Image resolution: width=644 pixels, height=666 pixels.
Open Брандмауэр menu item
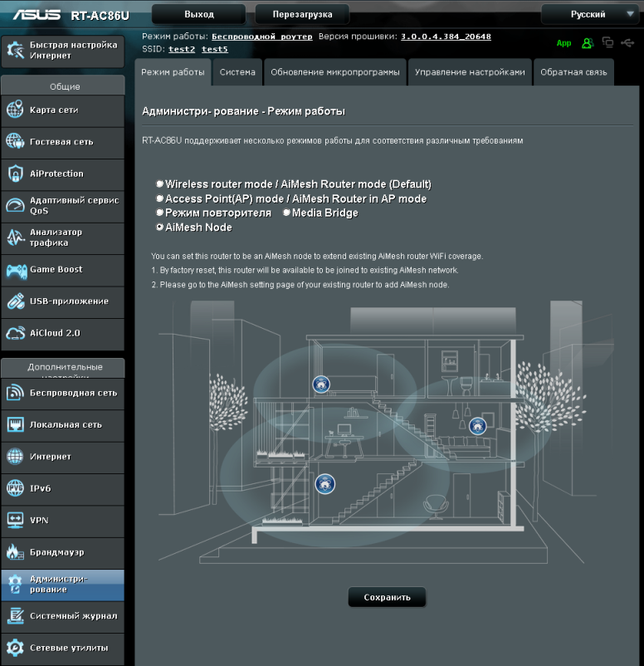click(63, 552)
